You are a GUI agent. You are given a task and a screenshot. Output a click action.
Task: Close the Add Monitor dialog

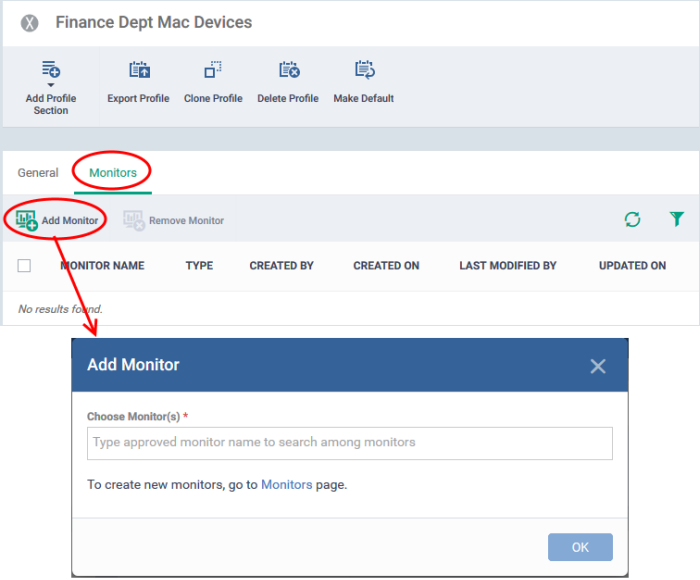tap(598, 366)
